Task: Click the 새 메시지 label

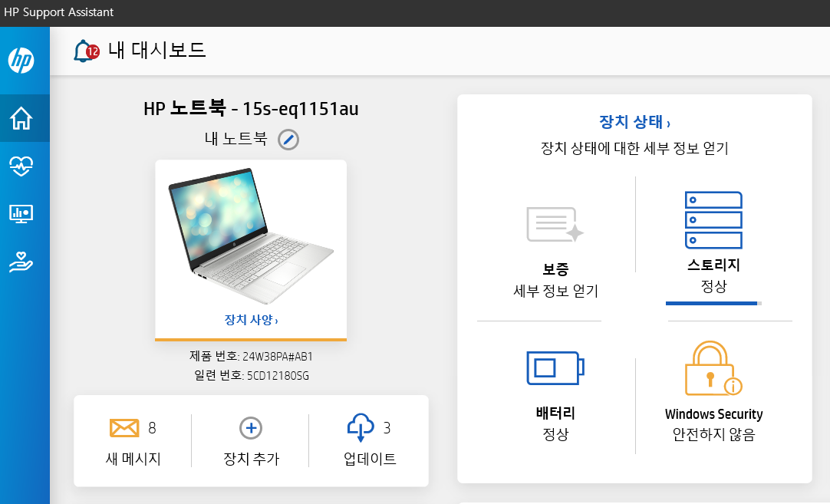Action: (x=133, y=459)
